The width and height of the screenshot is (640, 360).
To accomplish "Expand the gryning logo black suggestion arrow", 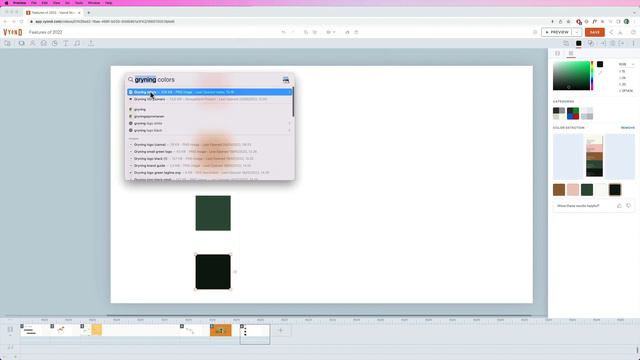I will [x=289, y=130].
